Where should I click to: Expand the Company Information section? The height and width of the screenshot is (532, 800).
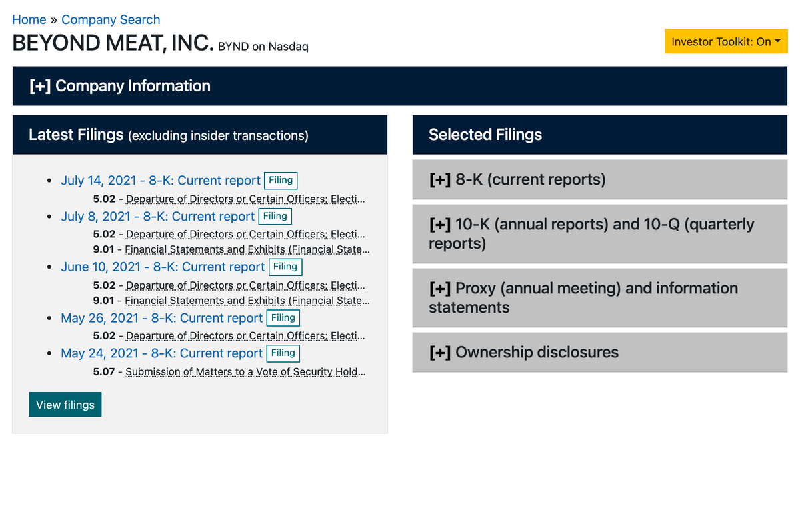400,86
